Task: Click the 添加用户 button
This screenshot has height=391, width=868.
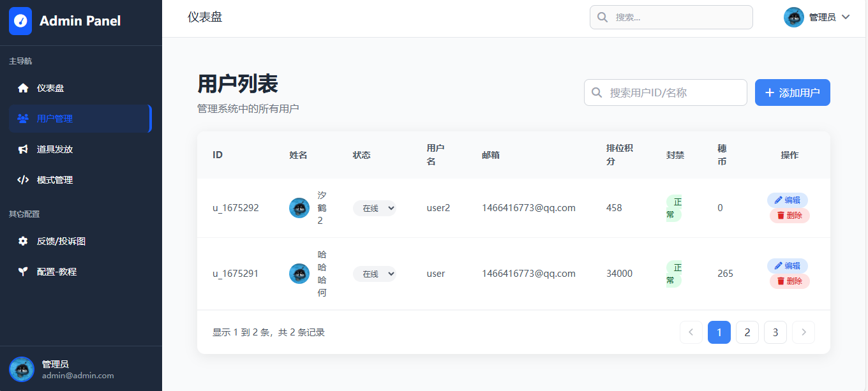Action: tap(792, 92)
